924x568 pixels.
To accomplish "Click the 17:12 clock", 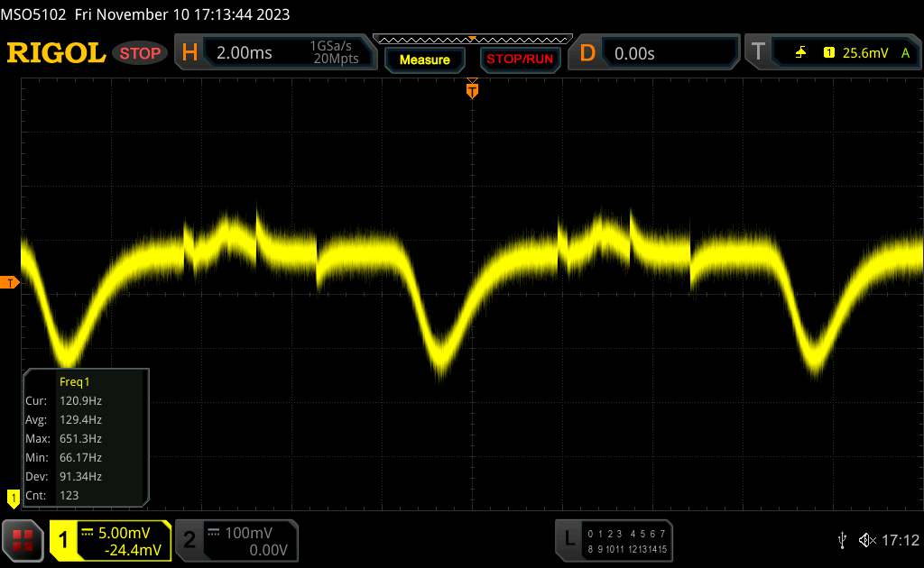I will tap(900, 540).
